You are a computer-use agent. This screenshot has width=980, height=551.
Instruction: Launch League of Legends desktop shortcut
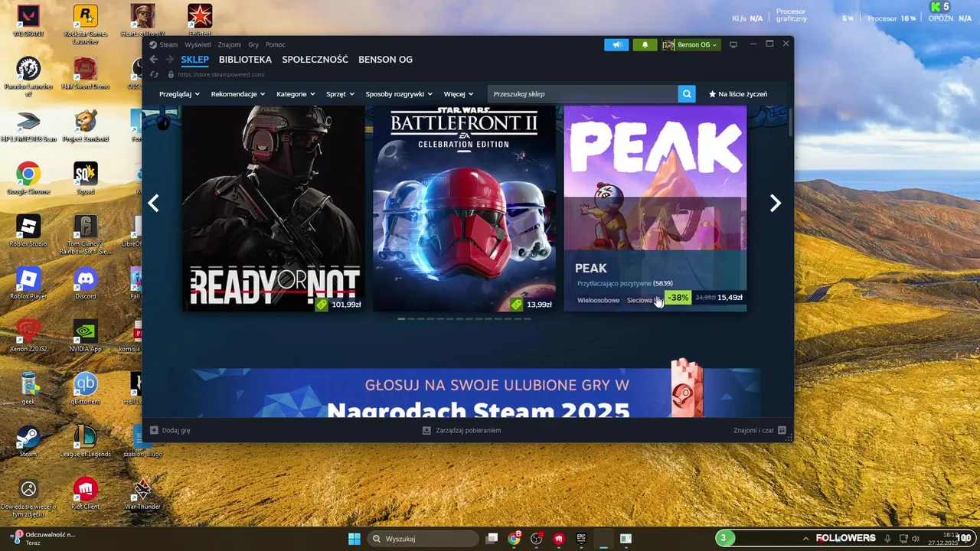(x=85, y=441)
